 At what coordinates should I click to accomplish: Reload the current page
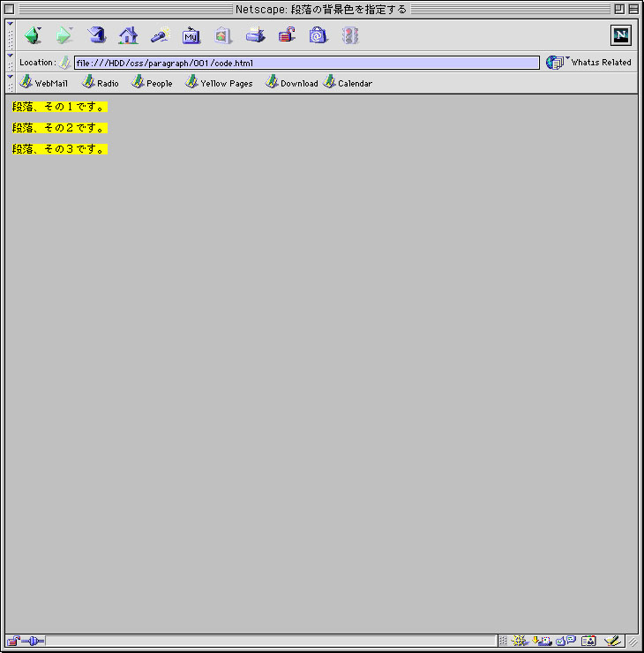click(97, 36)
